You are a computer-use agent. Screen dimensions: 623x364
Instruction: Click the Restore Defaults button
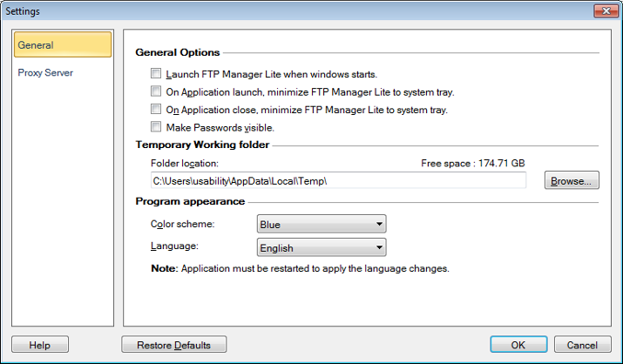(173, 345)
